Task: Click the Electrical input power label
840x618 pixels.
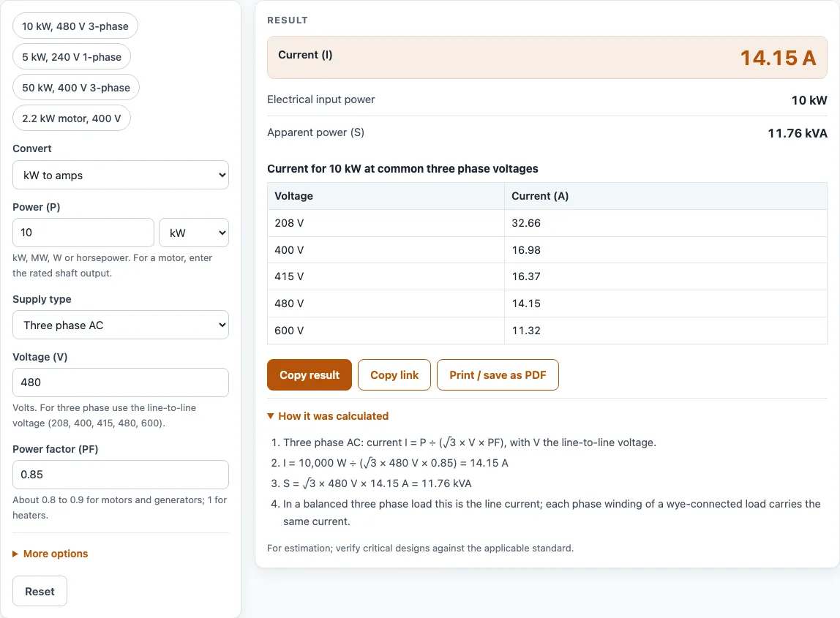Action: point(321,99)
